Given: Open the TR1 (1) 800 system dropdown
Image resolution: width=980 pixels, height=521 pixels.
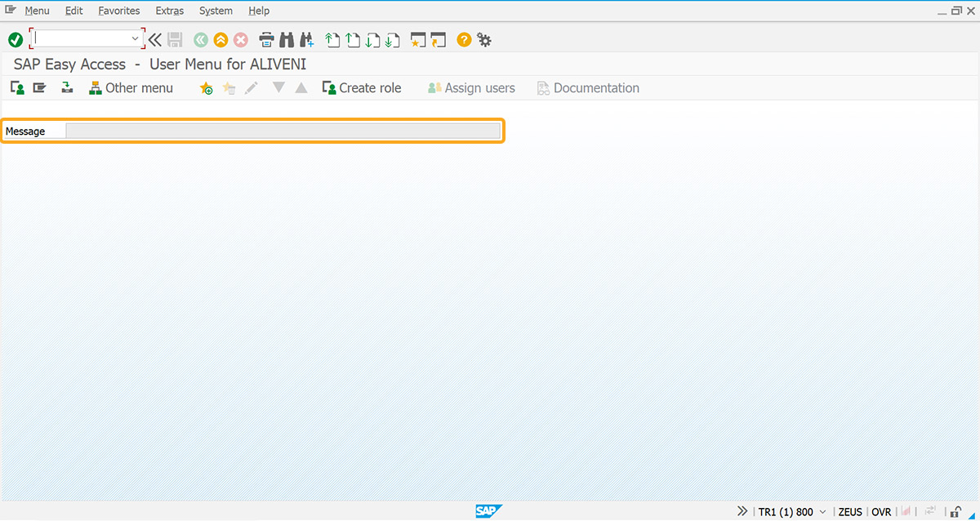Looking at the screenshot, I should pyautogui.click(x=792, y=512).
